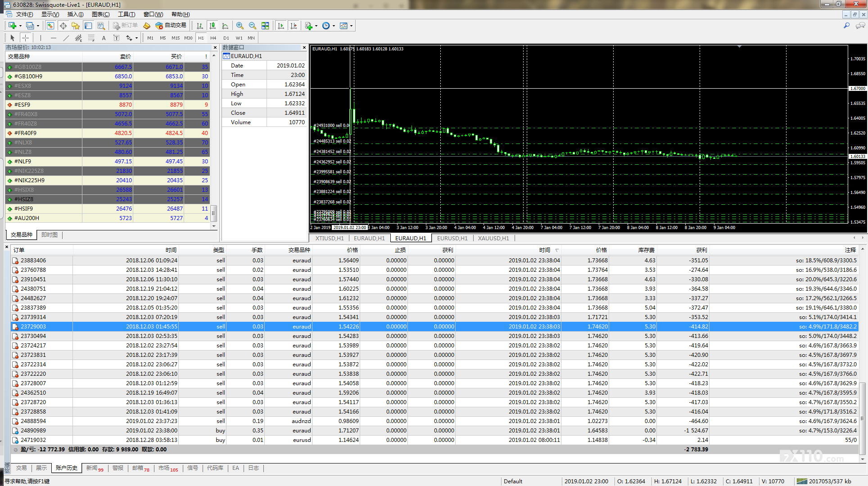The width and height of the screenshot is (868, 486).
Task: Expand the periods dropdown arrow
Action: click(334, 26)
